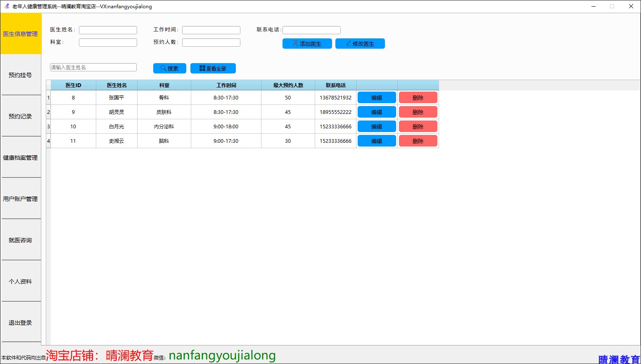The width and height of the screenshot is (641, 364).
Task: Click the 修改医生 button
Action: tap(360, 44)
